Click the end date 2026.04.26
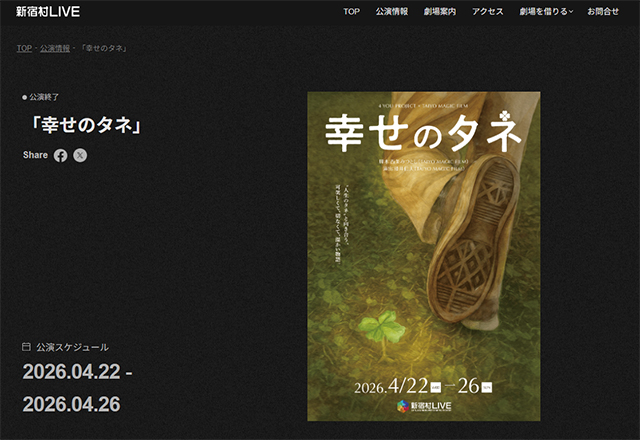 [71, 404]
